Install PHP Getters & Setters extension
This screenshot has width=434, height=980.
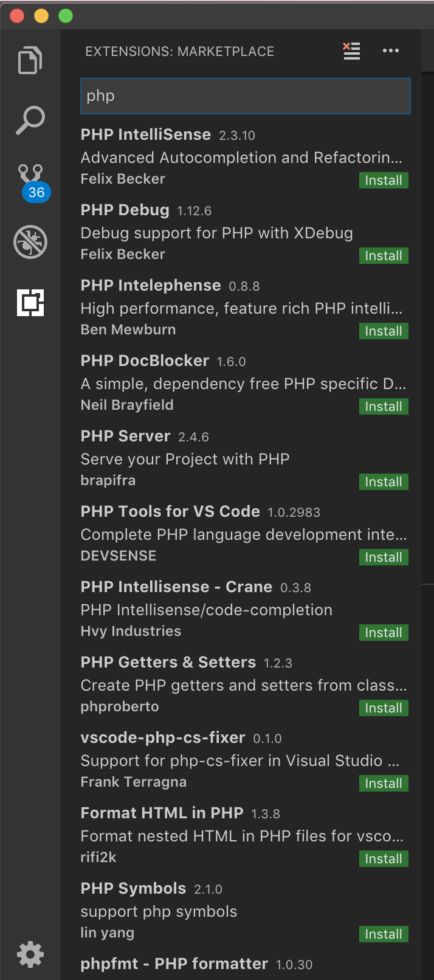(x=384, y=708)
